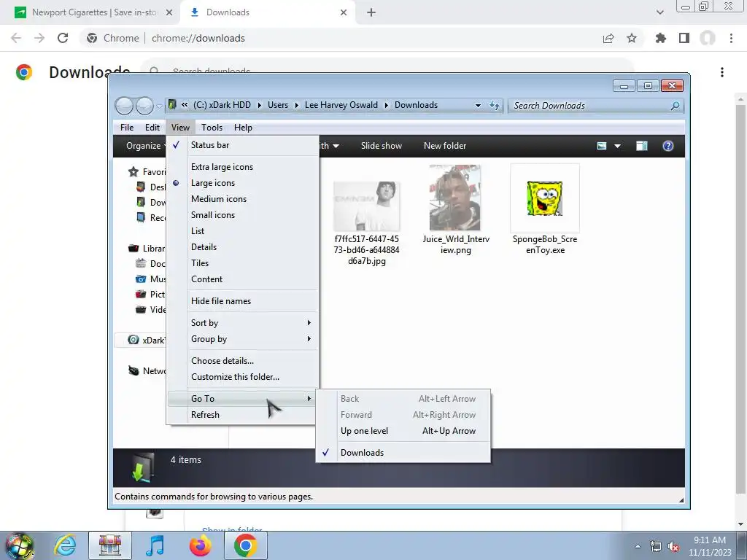Click the magnifier icon in Search Downloads
This screenshot has height=560, width=747.
(675, 106)
